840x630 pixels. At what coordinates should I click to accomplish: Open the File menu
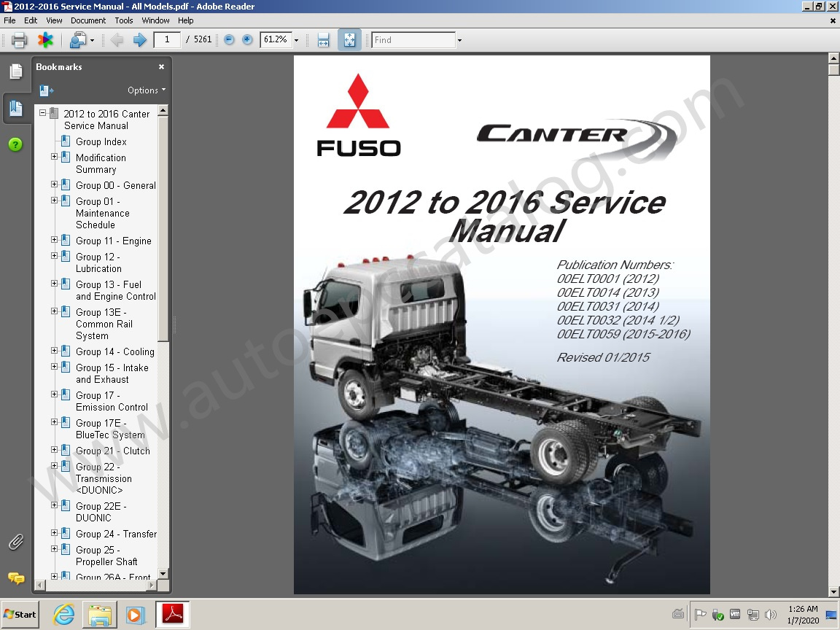(9, 20)
